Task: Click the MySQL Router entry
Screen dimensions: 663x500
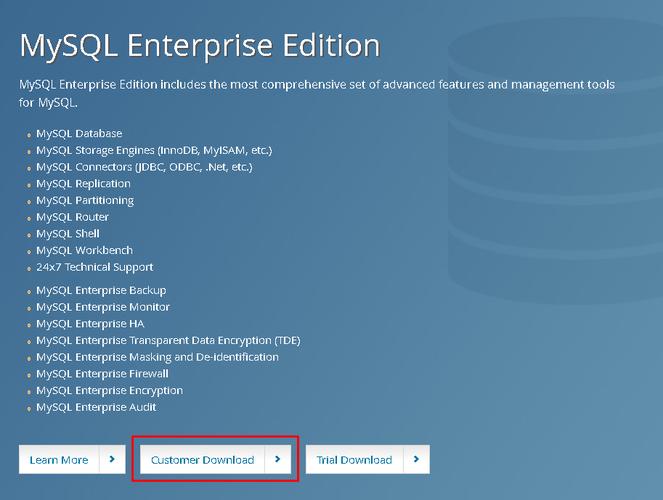Action: tap(72, 217)
